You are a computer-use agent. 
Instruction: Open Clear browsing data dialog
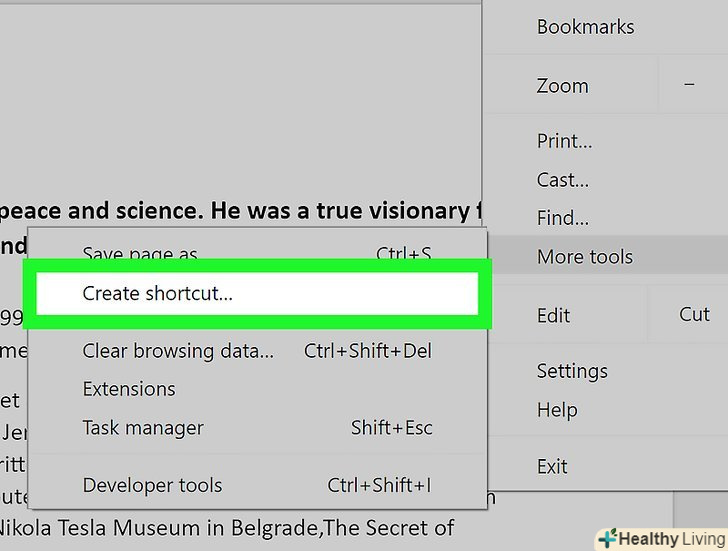[177, 351]
